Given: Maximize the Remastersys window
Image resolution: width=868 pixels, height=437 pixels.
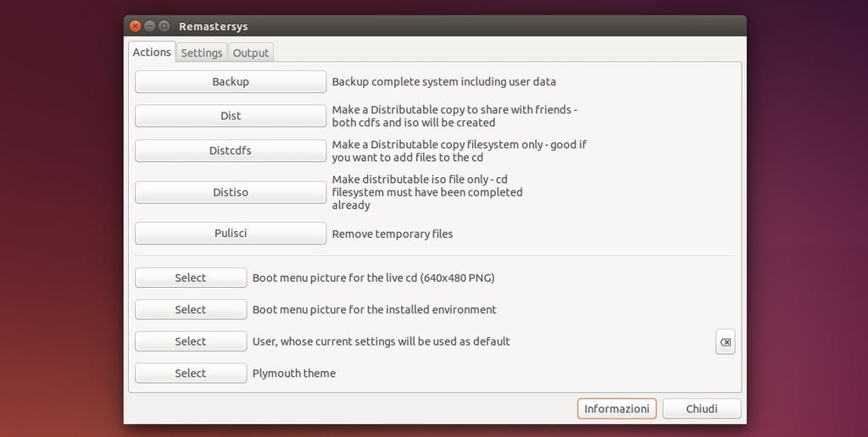Looking at the screenshot, I should (164, 26).
